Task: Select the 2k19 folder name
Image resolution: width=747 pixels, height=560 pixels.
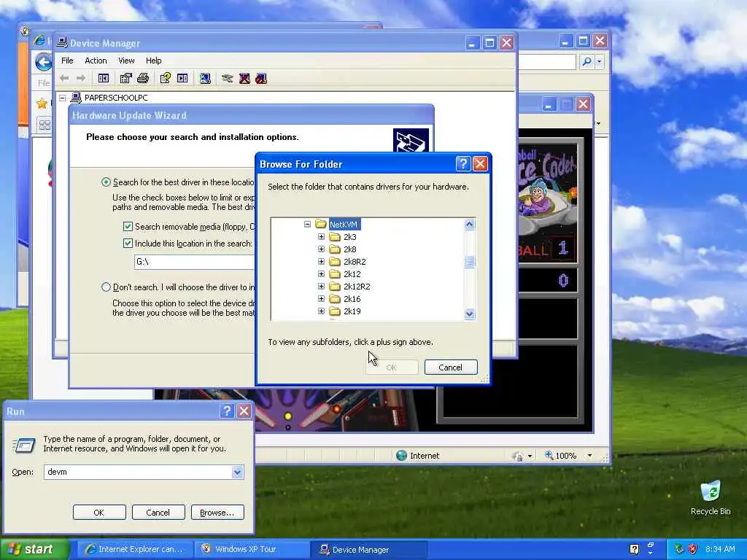Action: coord(352,311)
